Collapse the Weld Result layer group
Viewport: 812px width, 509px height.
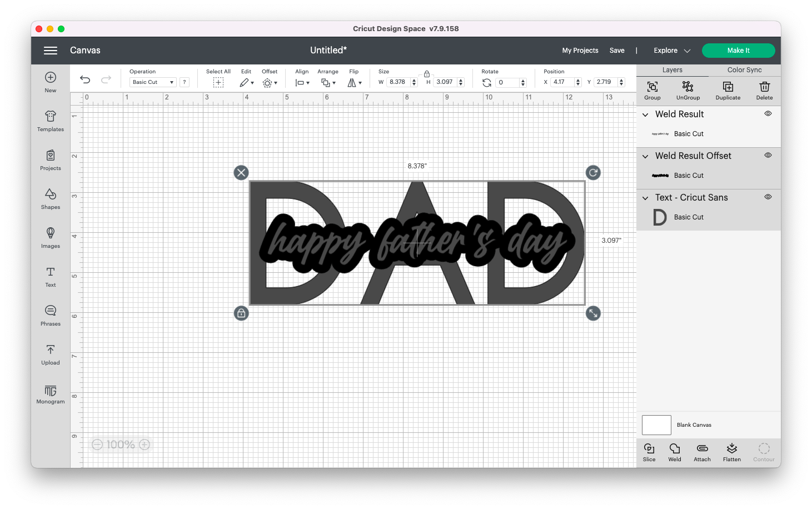pos(645,114)
